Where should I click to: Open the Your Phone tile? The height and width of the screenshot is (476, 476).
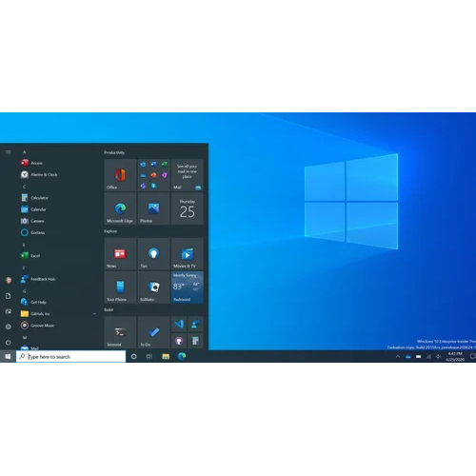tap(120, 288)
